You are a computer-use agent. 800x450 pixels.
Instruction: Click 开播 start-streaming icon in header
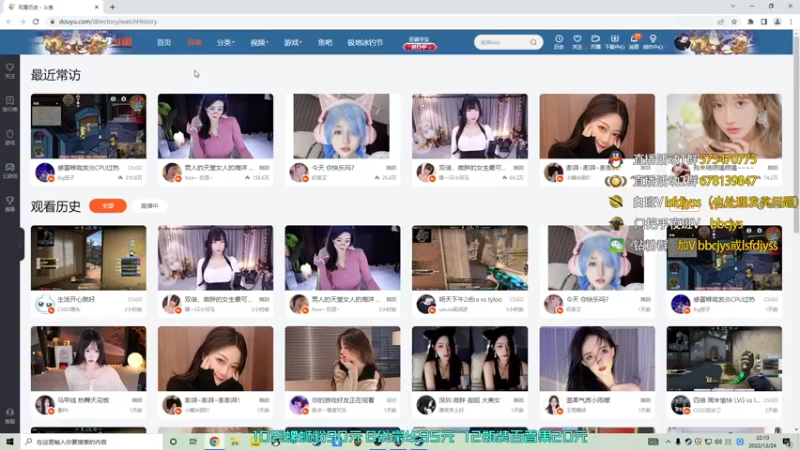[595, 42]
